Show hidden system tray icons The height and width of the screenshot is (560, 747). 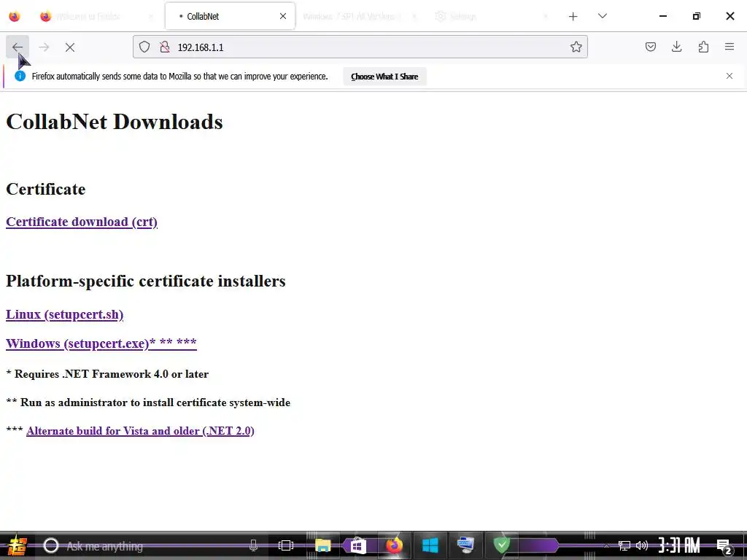pyautogui.click(x=606, y=545)
